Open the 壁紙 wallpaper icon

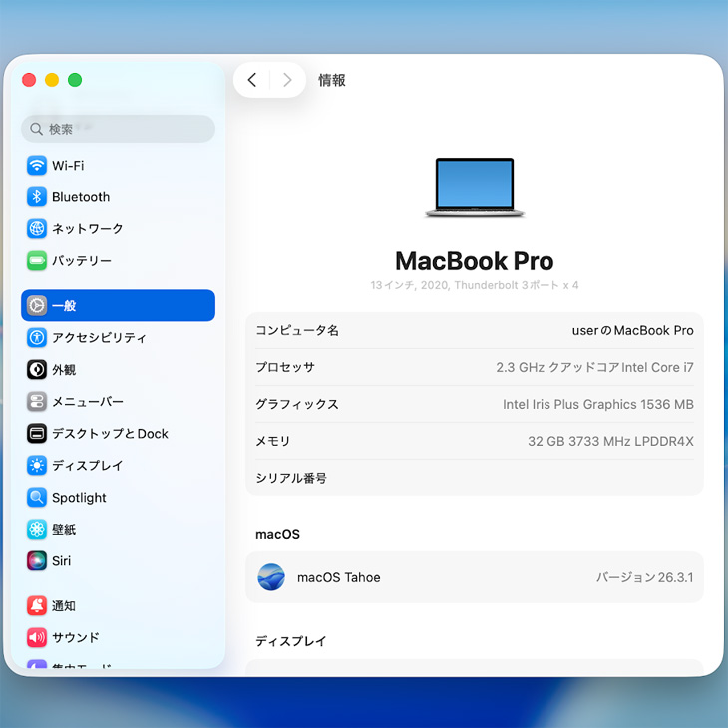pyautogui.click(x=37, y=530)
